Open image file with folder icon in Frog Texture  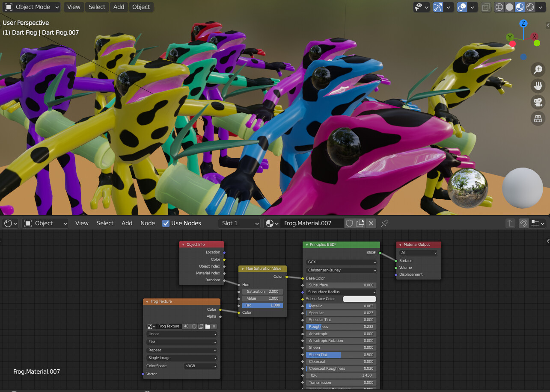pos(208,326)
